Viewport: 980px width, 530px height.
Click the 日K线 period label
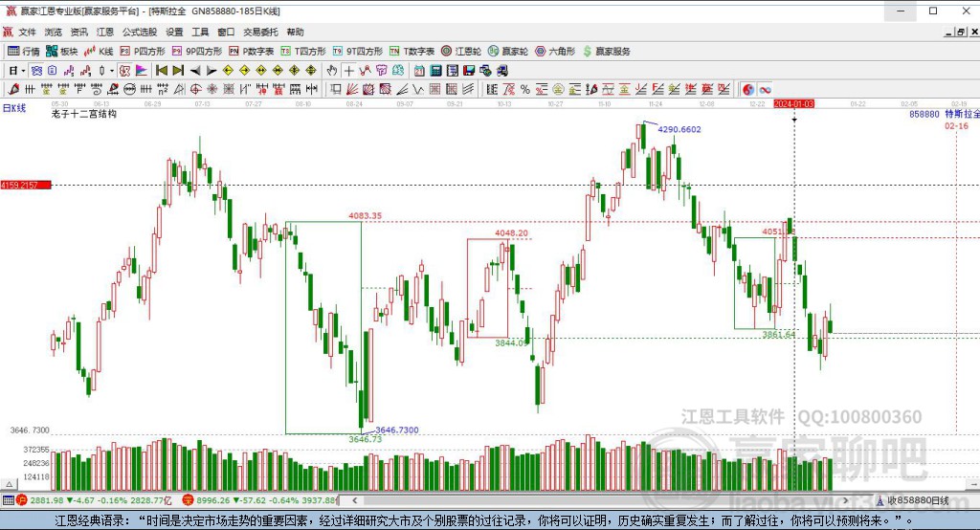click(14, 108)
